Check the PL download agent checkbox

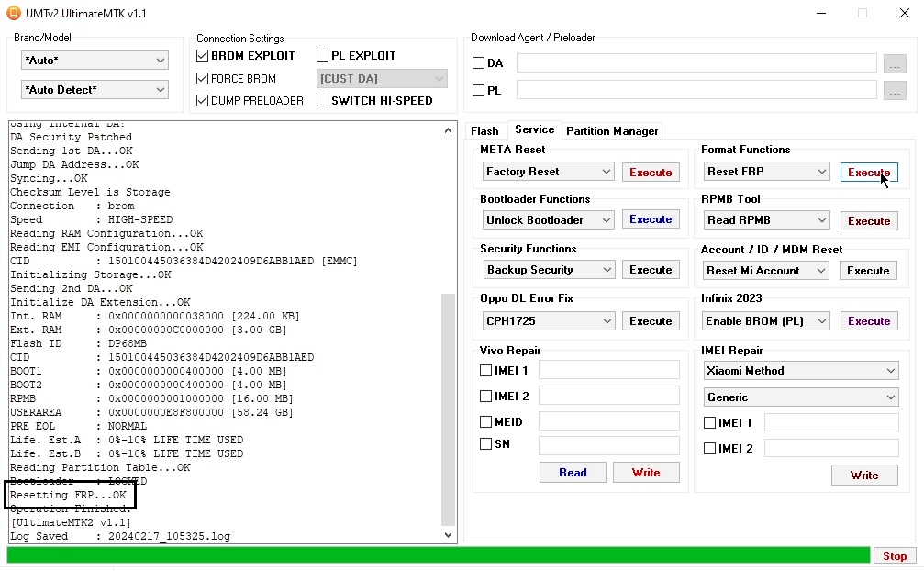tap(478, 90)
